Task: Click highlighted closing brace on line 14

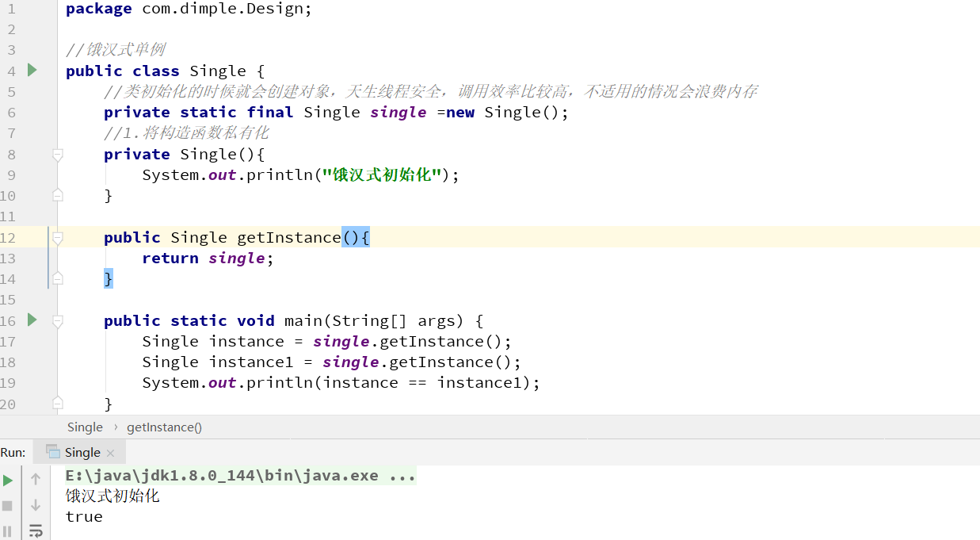Action: (x=109, y=278)
